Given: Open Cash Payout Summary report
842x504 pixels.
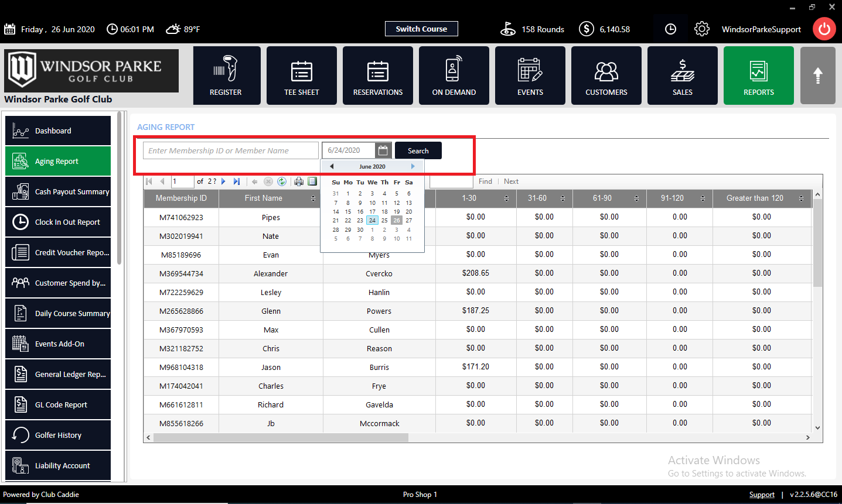Looking at the screenshot, I should pos(58,191).
